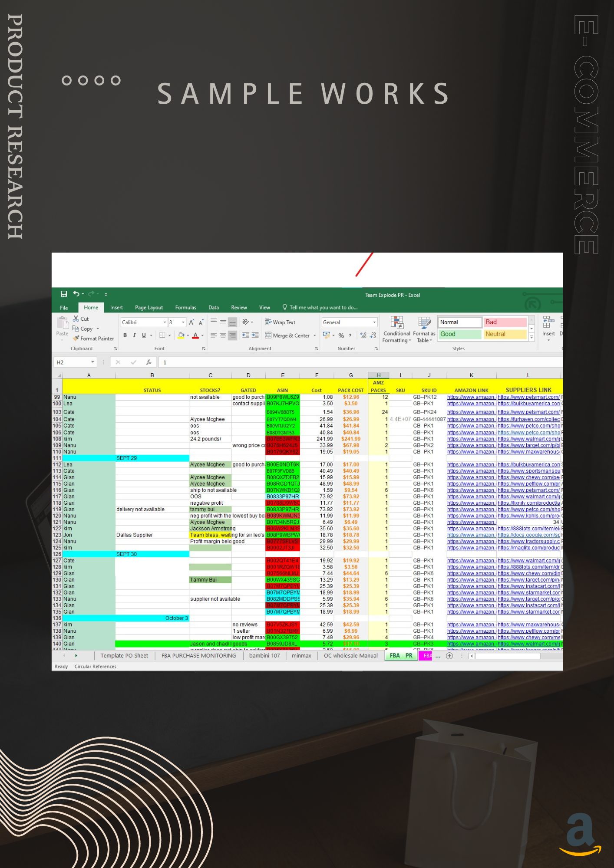The image size is (614, 868).
Task: Click the Decrease Font Size icon
Action: [x=201, y=322]
